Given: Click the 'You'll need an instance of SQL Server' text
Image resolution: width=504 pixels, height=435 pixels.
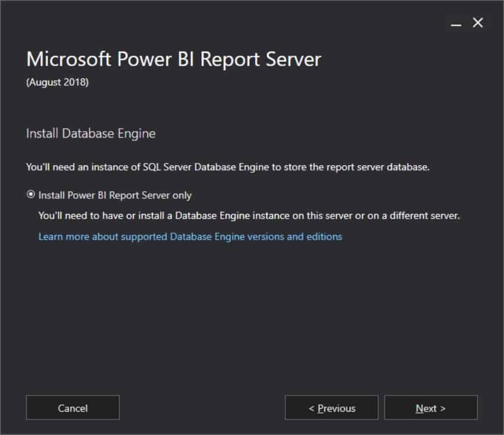Looking at the screenshot, I should coord(228,167).
